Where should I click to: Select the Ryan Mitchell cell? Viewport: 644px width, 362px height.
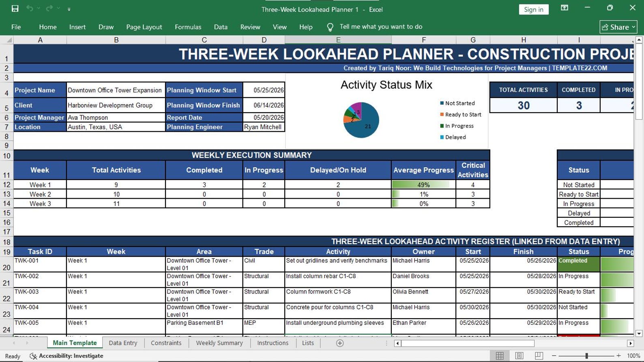pos(264,127)
